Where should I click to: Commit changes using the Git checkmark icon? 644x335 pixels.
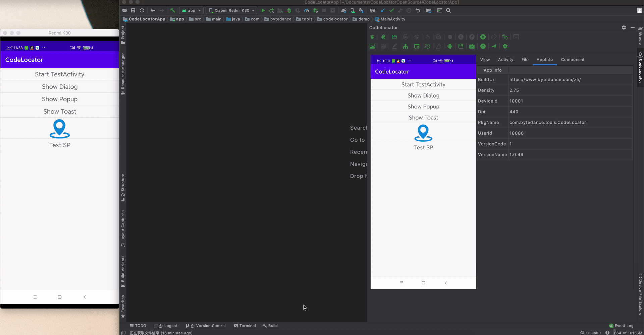pos(391,10)
